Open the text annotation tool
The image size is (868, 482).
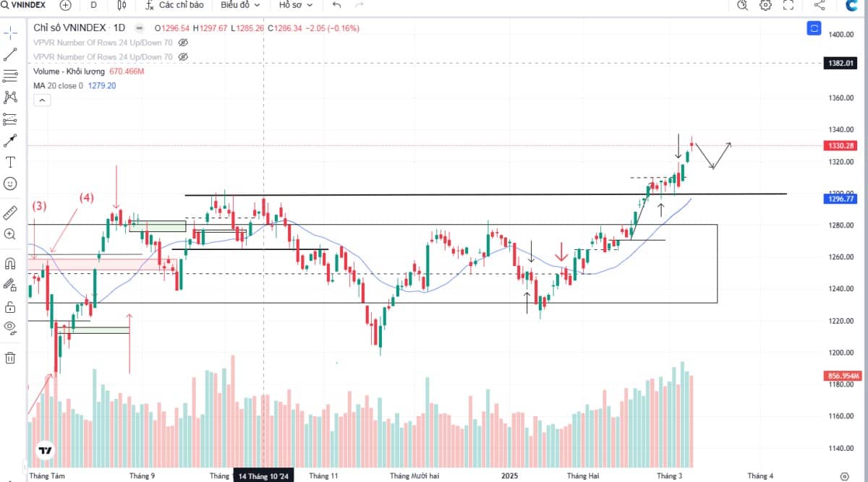click(10, 162)
